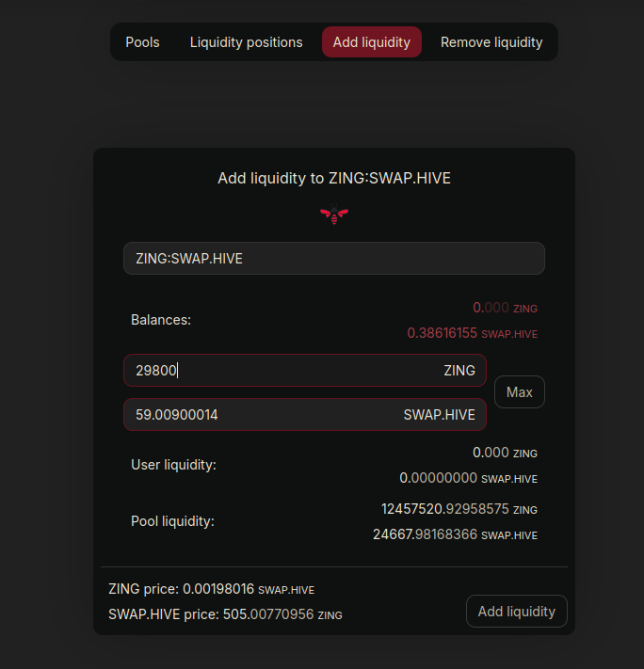Click the 0.38616155 SWAP.HIVE balance
The height and width of the screenshot is (669, 644).
pyautogui.click(x=472, y=333)
